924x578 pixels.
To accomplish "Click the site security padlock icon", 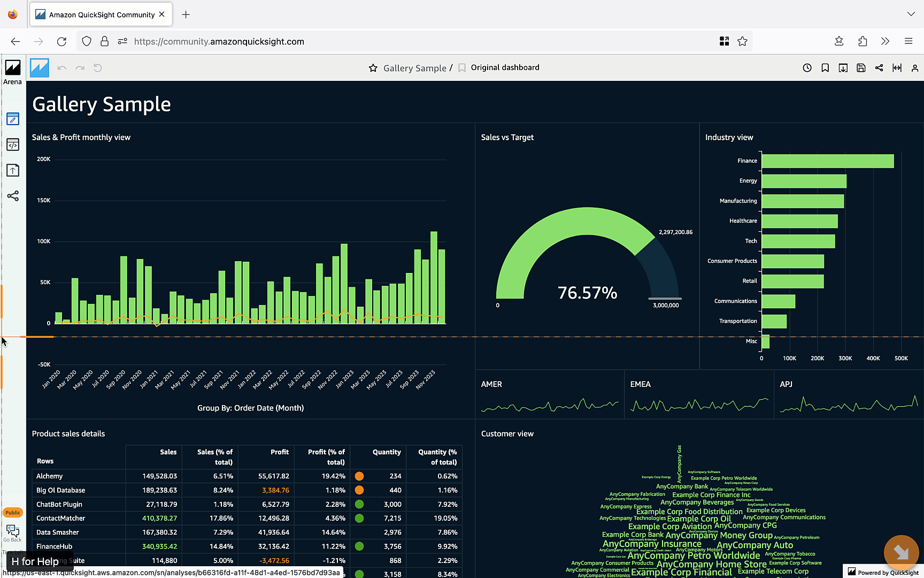I will (x=105, y=41).
